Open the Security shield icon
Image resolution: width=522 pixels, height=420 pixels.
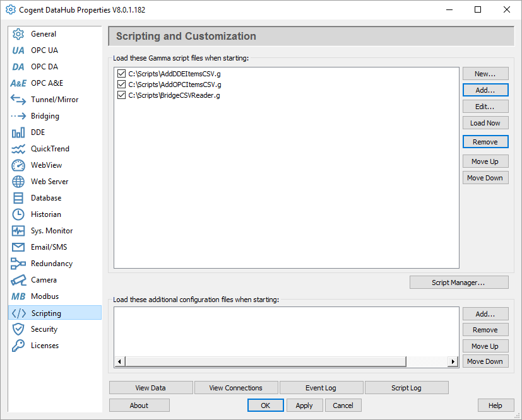[x=18, y=329]
